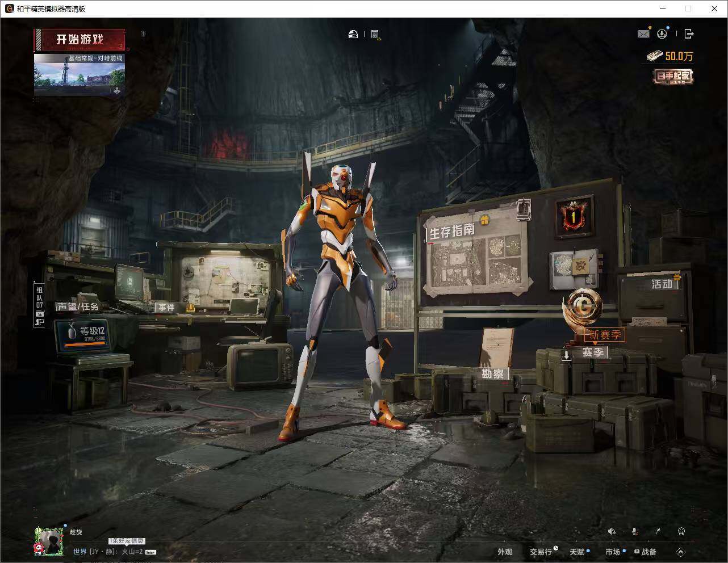Viewport: 728px width, 563px height.
Task: Open the emoji face icon
Action: 681,531
